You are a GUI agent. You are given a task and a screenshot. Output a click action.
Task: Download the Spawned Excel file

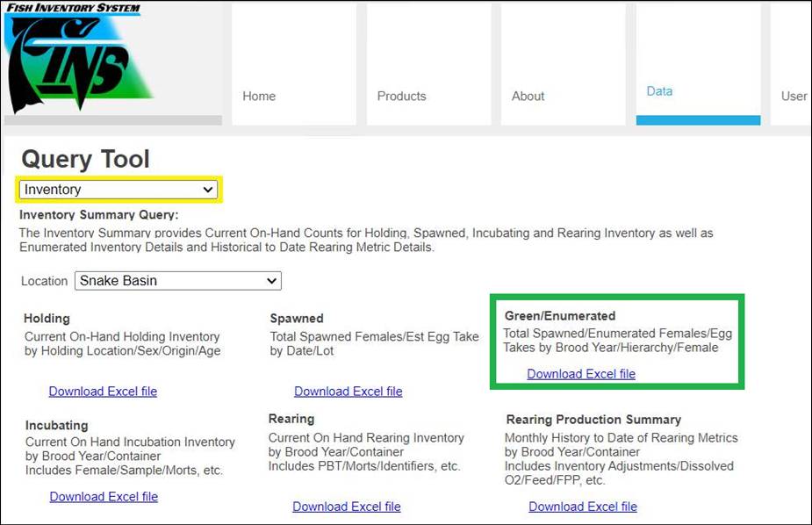click(x=348, y=392)
